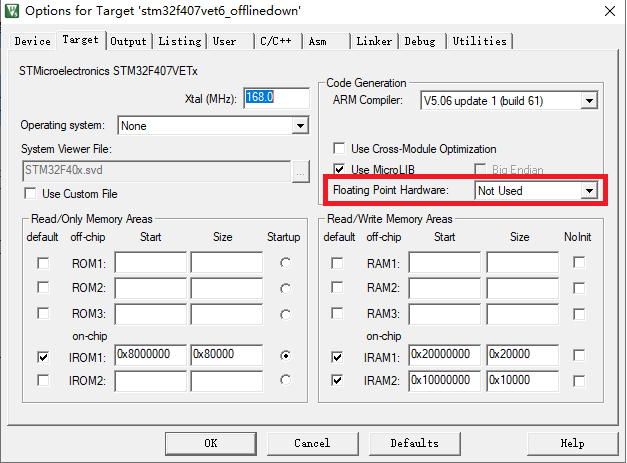The image size is (627, 463).
Task: Expand the ARM Compiler version dropdown
Action: coord(588,100)
